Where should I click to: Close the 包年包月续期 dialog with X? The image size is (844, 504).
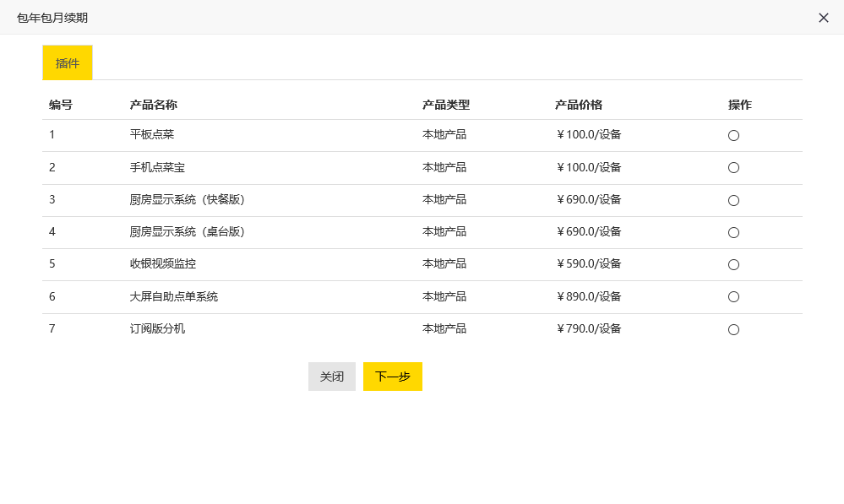pos(823,18)
